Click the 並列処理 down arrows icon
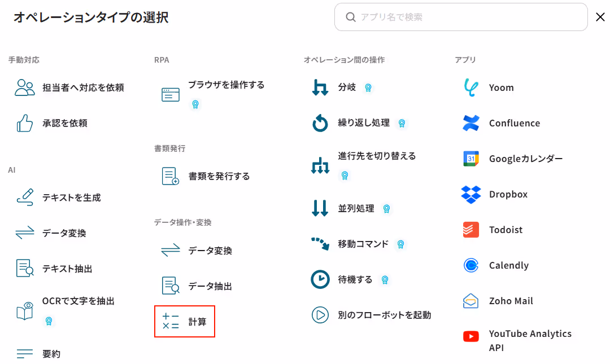The image size is (610, 364). coord(320,208)
